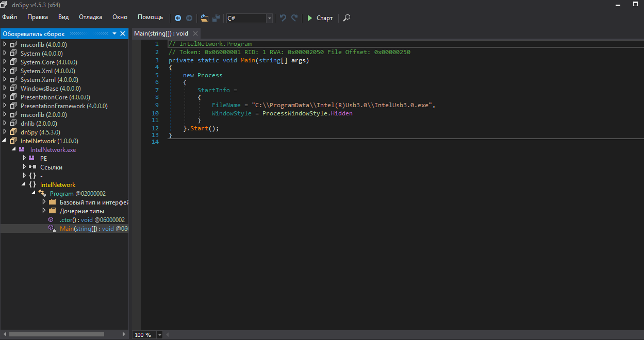Click the Open file folder icon
Viewport: 644px width, 340px height.
pos(205,18)
